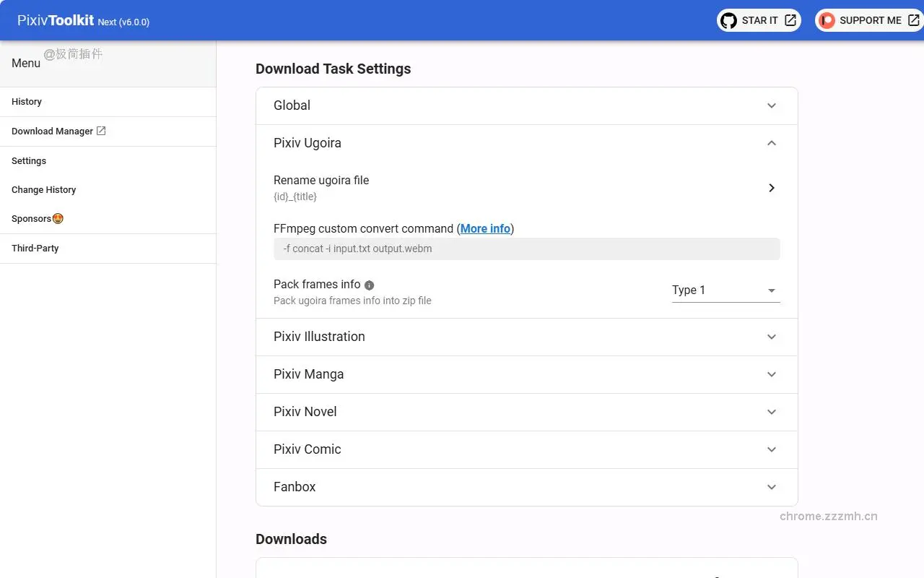Click the FFmpeg custom convert command field
This screenshot has height=578, width=924.
point(526,249)
